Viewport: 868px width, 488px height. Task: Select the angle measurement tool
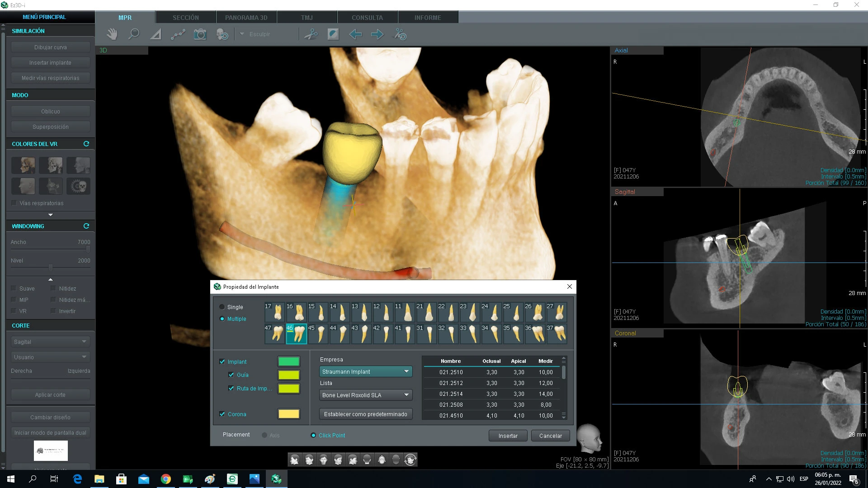(x=156, y=34)
